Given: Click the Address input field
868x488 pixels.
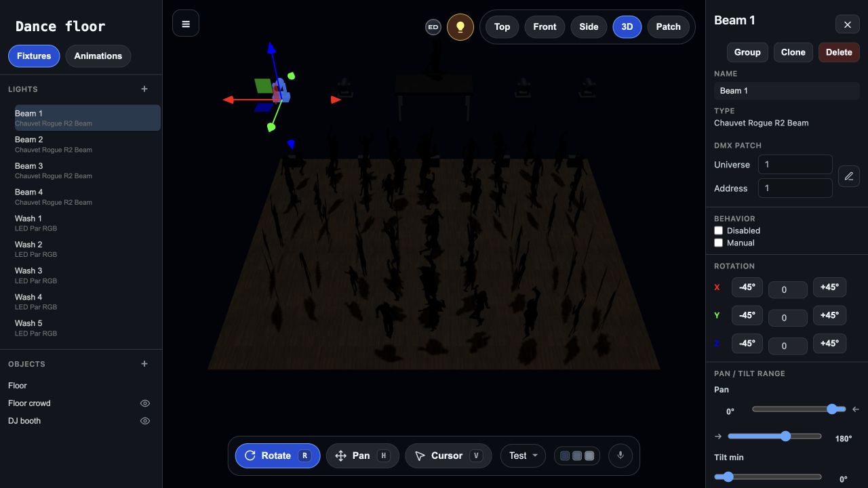Looking at the screenshot, I should tap(795, 188).
